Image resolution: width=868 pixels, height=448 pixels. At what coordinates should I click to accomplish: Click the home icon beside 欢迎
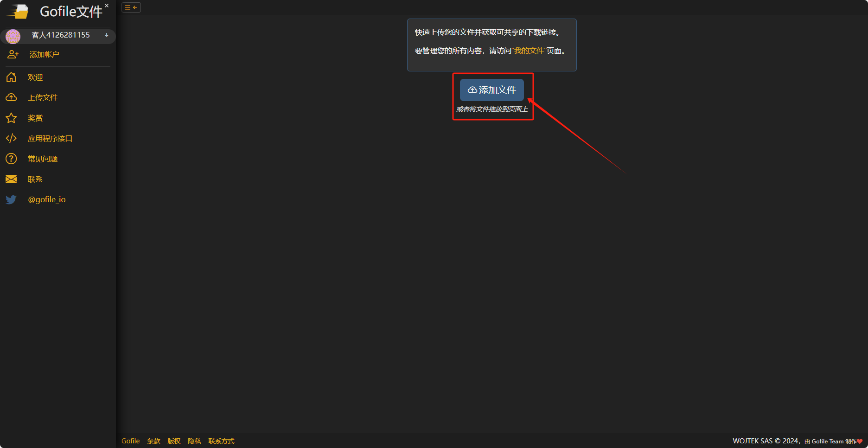coord(11,77)
